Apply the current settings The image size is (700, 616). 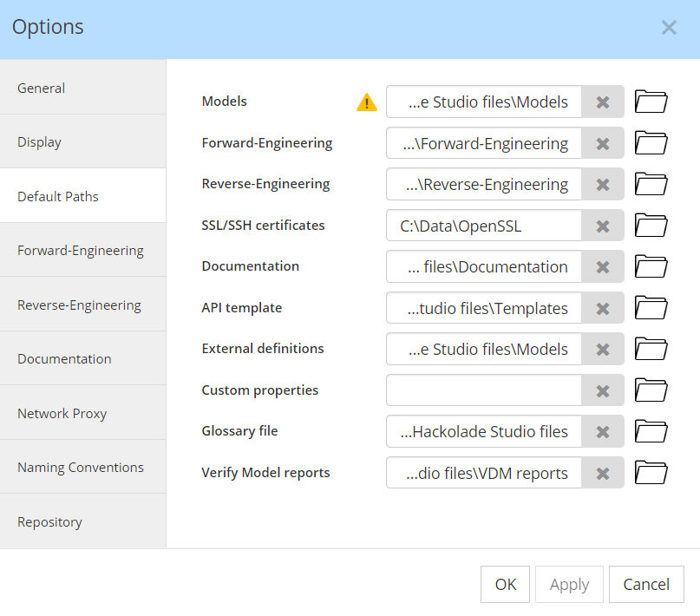(x=569, y=584)
